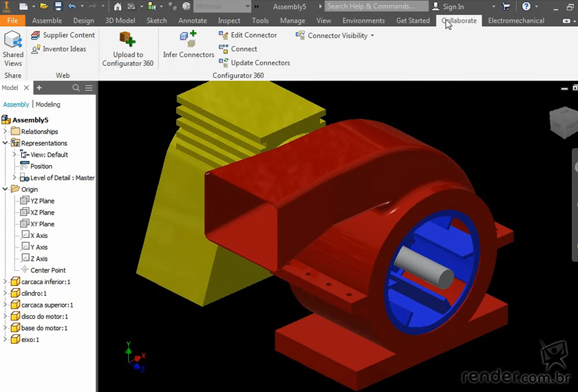Select the Infer Connectors tool
The image size is (578, 392).
(x=189, y=45)
